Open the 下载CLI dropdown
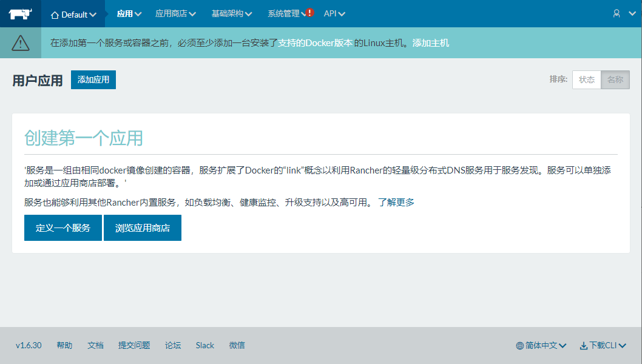 pos(603,345)
